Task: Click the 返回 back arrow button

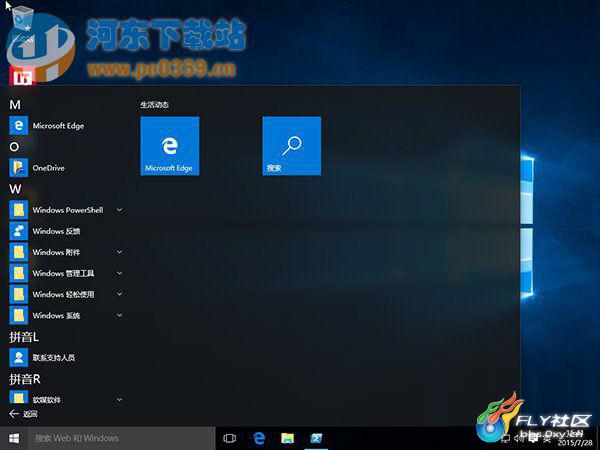Action: [23, 414]
